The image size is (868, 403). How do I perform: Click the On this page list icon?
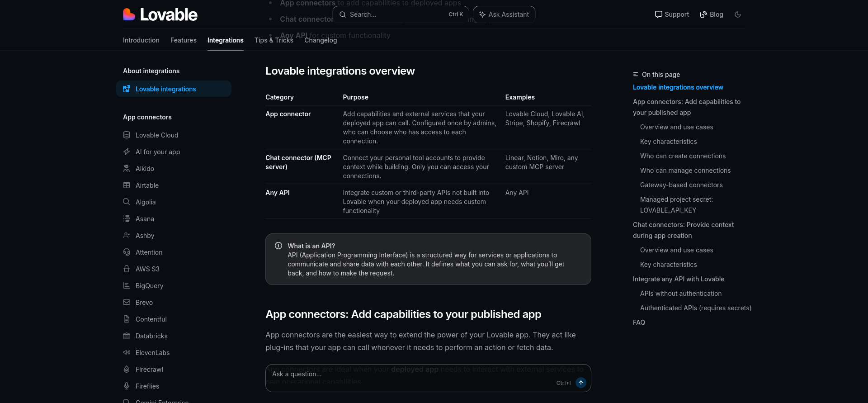[636, 74]
